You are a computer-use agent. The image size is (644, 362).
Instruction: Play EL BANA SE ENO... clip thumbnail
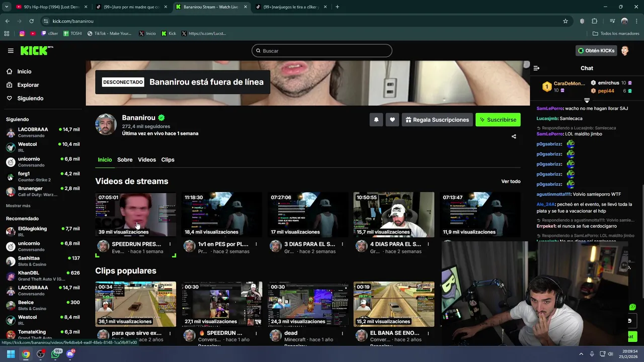pos(394,304)
